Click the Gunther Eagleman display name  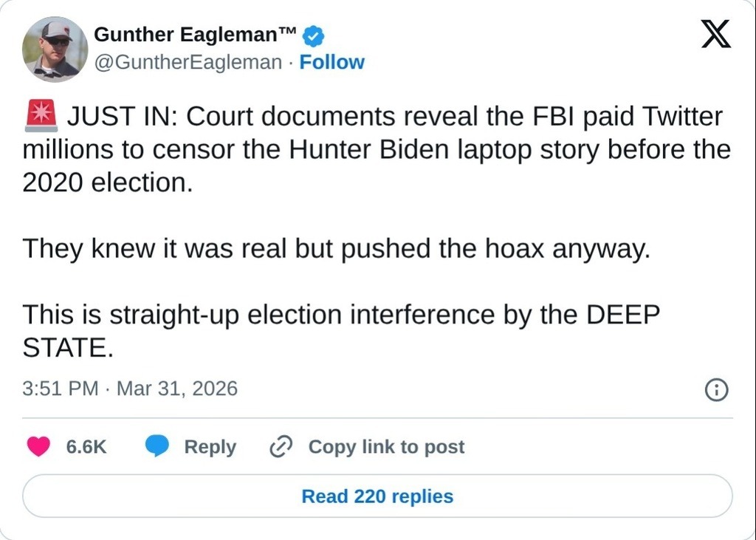(195, 35)
